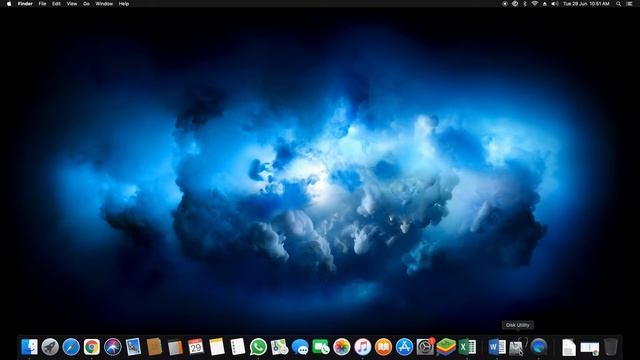Open the Maps app icon
The width and height of the screenshot is (640, 360).
279,347
